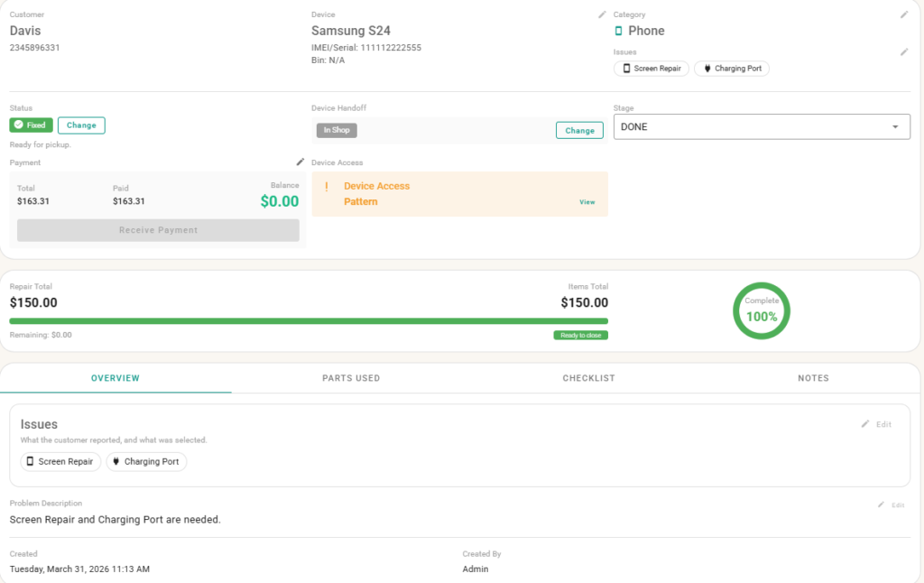Click the phone category icon
Screen dimensions: 924x583
619,31
